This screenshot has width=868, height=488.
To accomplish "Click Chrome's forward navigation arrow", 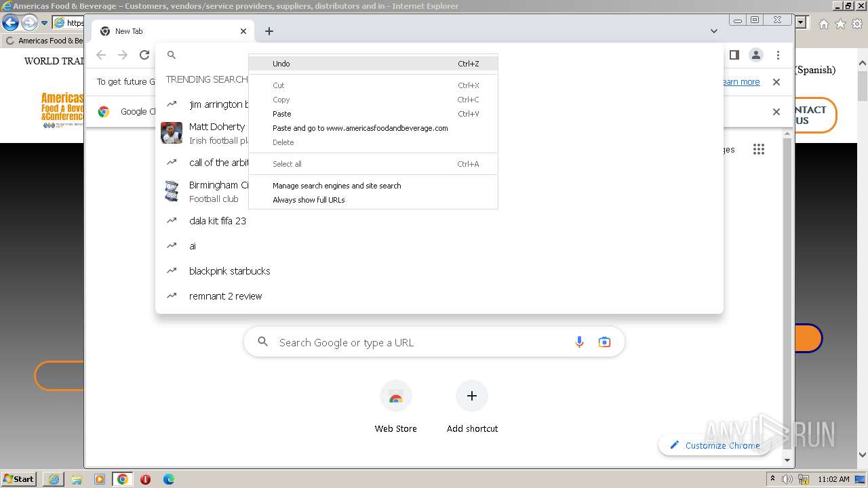I will coord(123,55).
